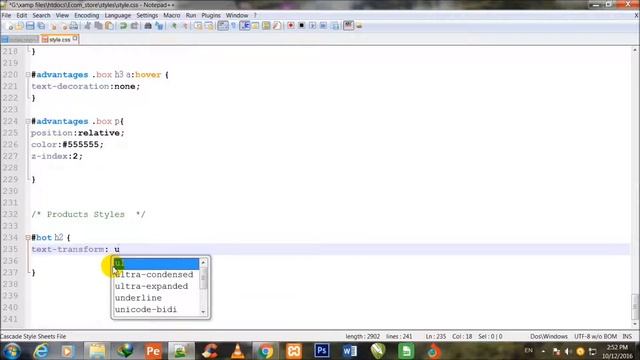Click the Copy toolbar icon
The height and width of the screenshot is (360, 640).
click(98, 26)
